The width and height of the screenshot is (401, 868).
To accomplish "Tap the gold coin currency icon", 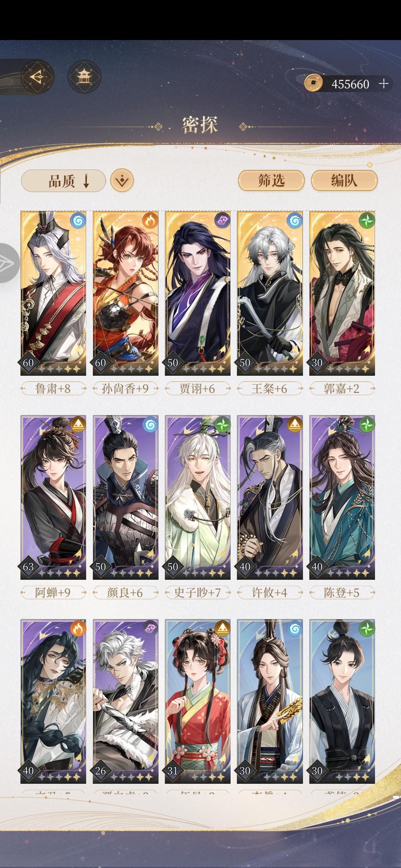I will pos(313,83).
